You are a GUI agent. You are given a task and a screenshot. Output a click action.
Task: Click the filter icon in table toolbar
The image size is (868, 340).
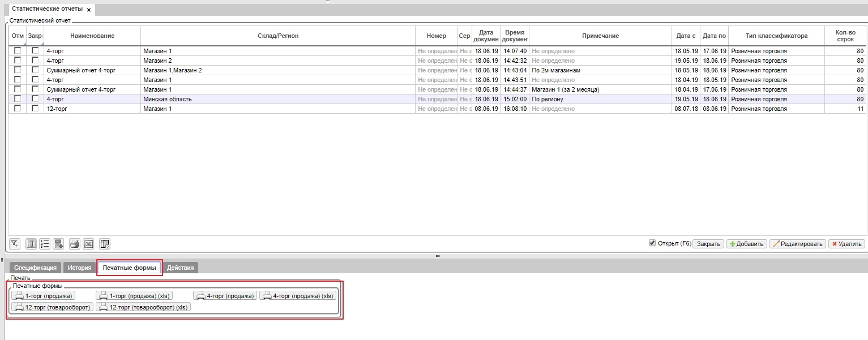point(15,244)
